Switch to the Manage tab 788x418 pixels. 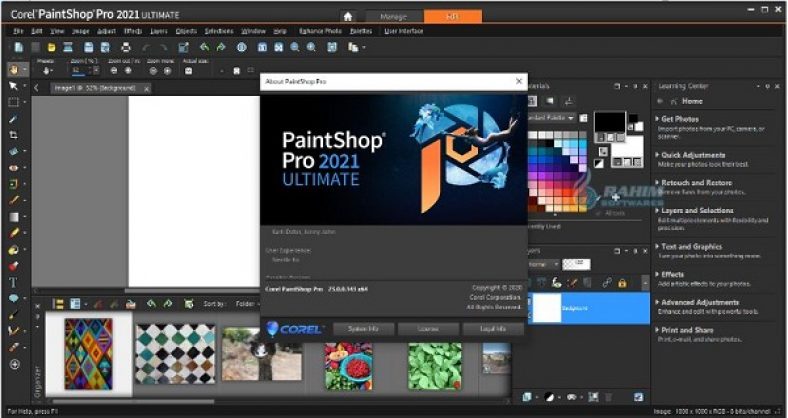coord(393,17)
